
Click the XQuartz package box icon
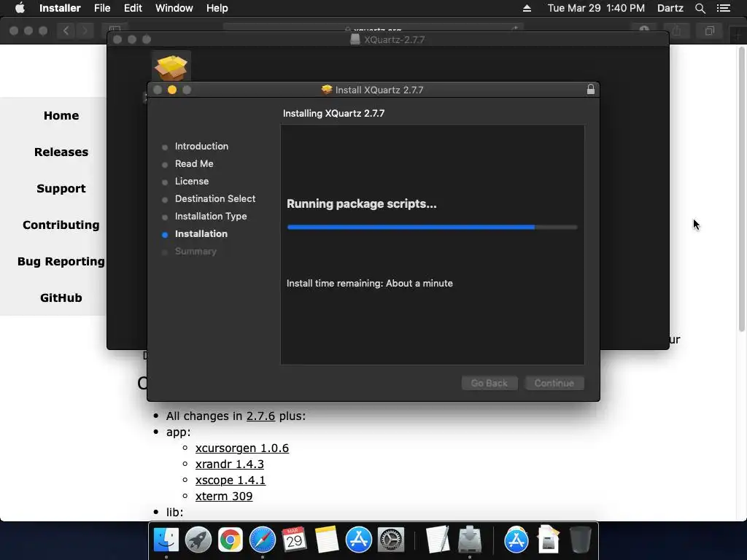tap(171, 68)
